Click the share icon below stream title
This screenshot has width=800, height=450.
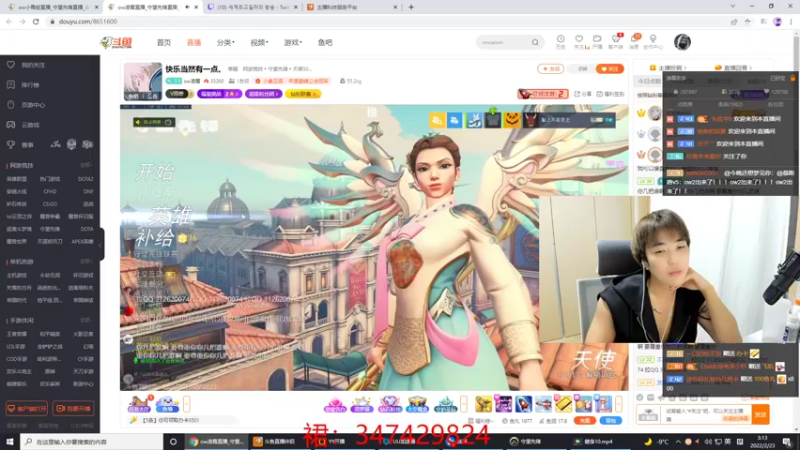coord(578,94)
